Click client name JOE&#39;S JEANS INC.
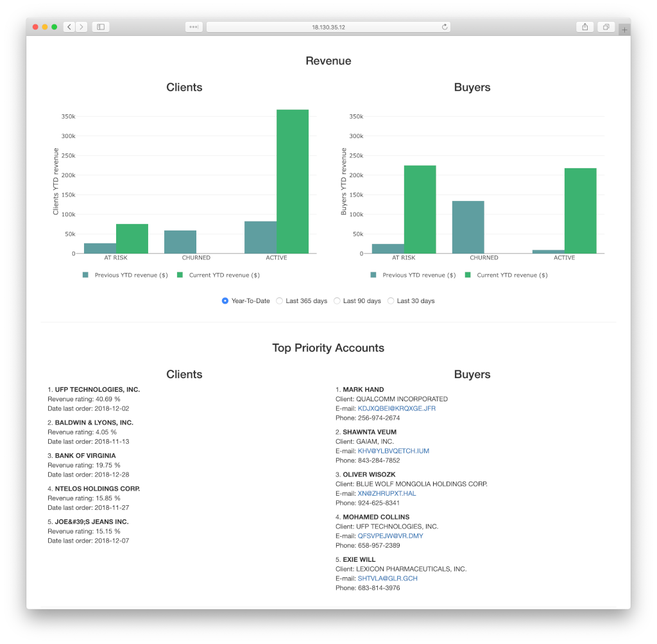The image size is (657, 644). click(92, 522)
